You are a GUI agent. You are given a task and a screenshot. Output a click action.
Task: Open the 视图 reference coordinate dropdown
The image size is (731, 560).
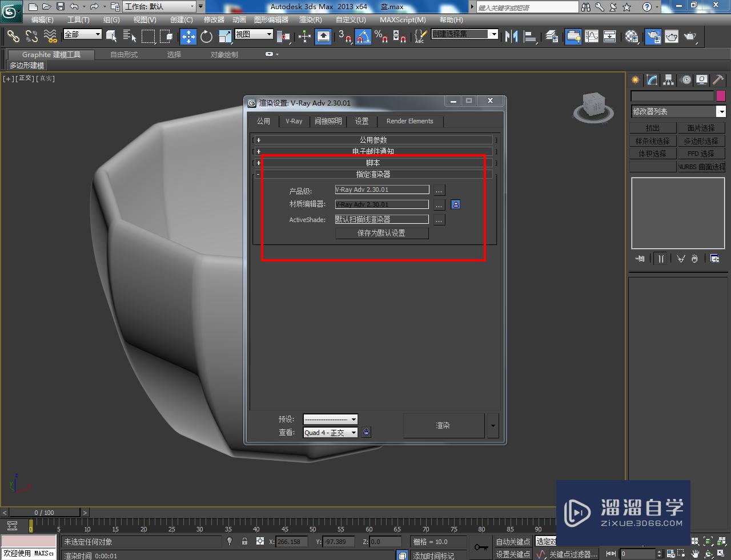254,34
